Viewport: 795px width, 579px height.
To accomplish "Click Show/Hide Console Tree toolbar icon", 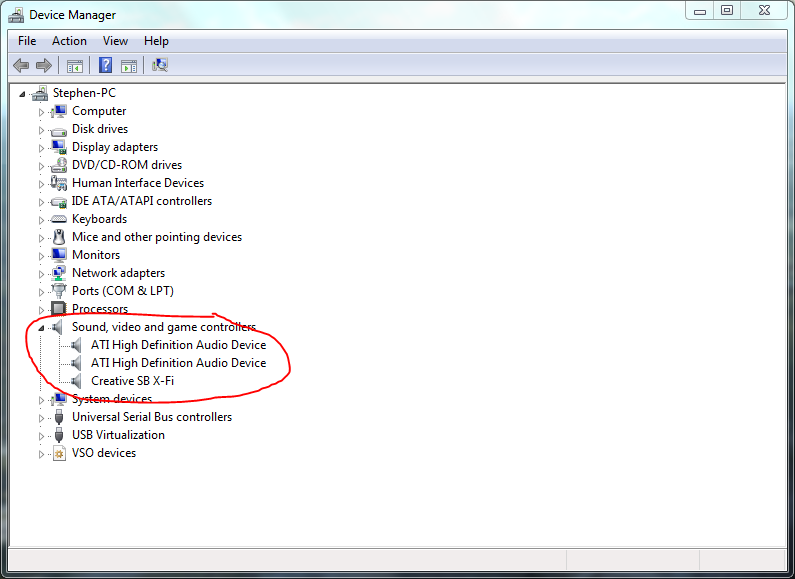I will tap(74, 66).
